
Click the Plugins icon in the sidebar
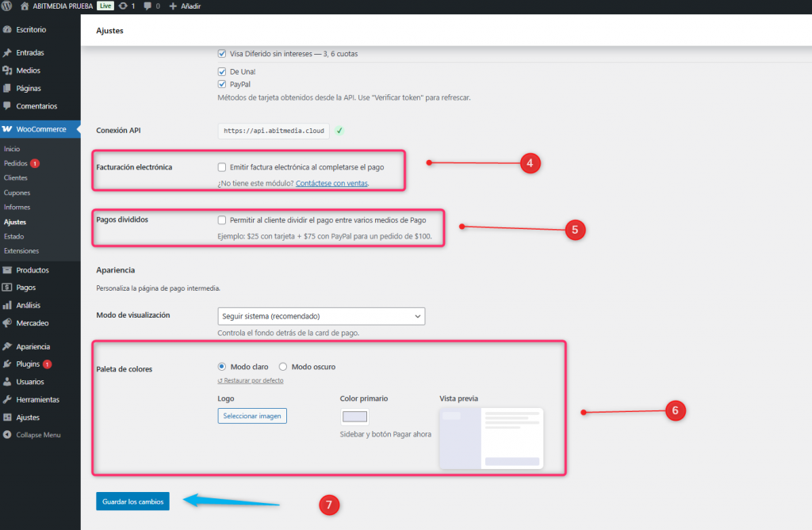[x=8, y=364]
